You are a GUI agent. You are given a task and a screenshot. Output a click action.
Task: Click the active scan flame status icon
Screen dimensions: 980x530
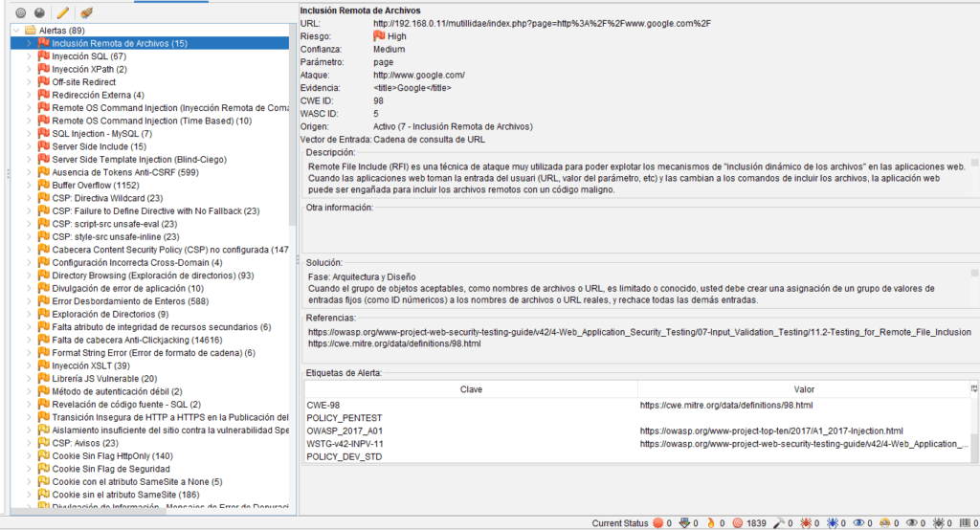coord(709,523)
